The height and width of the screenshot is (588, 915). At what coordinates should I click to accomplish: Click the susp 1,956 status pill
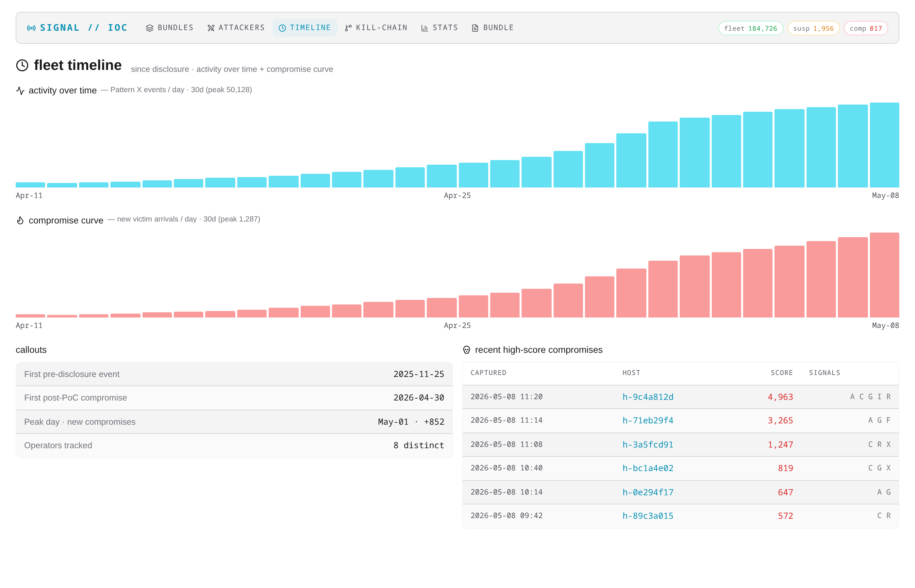click(x=813, y=28)
